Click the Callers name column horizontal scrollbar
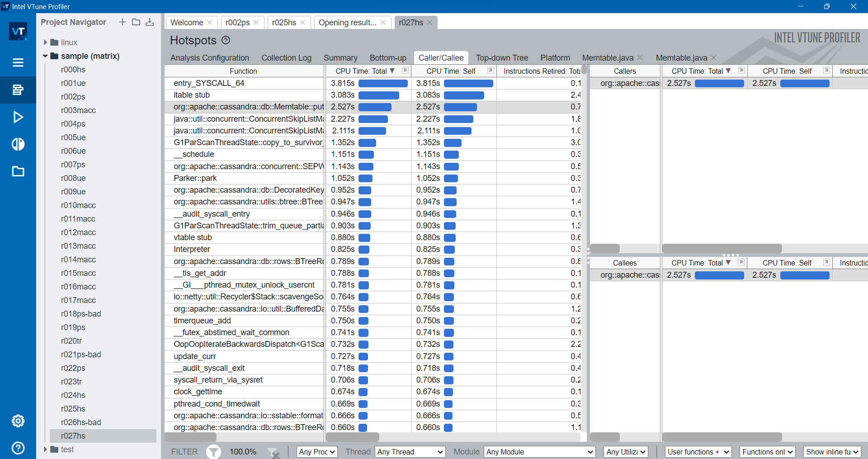 tap(605, 248)
